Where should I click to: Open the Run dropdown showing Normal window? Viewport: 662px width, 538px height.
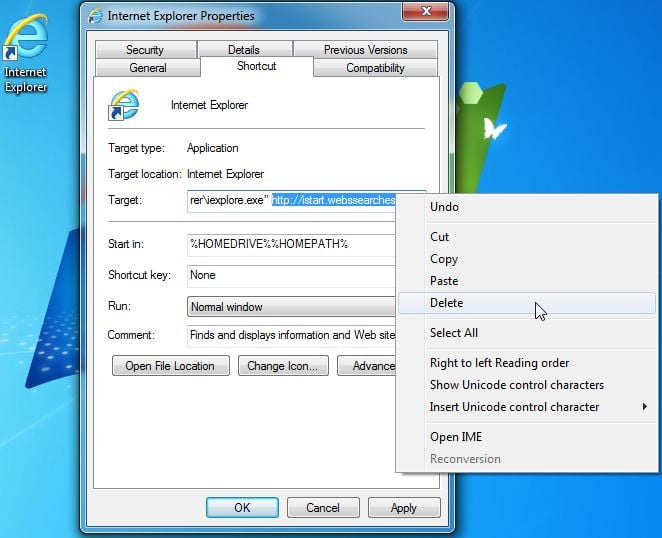pyautogui.click(x=291, y=307)
